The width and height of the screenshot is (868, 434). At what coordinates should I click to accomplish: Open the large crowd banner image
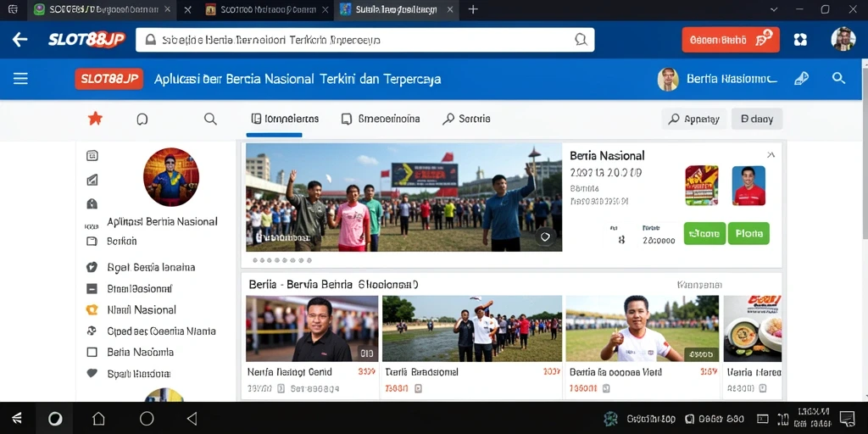(x=403, y=197)
